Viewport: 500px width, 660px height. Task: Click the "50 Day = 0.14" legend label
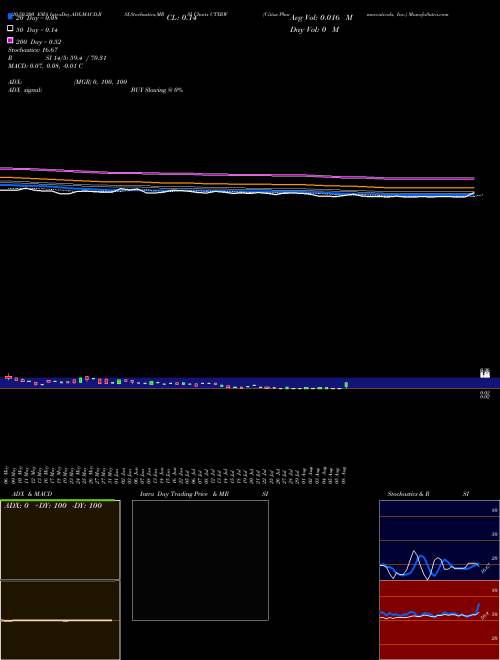tap(37, 30)
